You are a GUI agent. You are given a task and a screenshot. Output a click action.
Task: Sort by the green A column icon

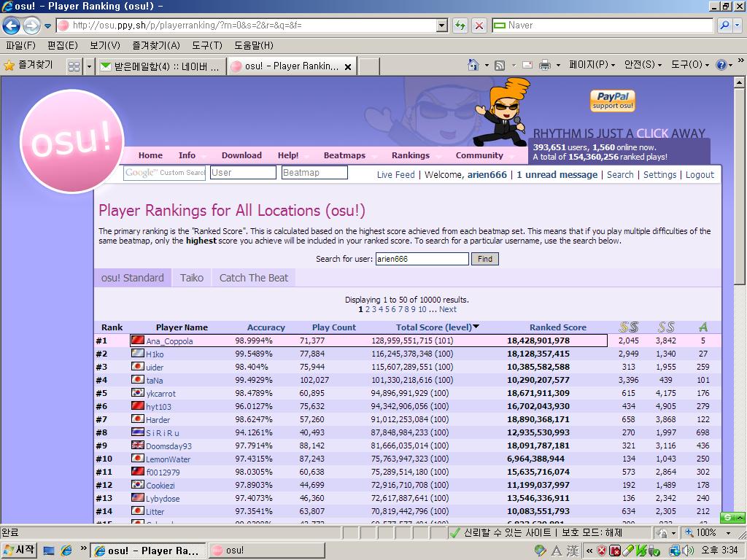pos(703,327)
